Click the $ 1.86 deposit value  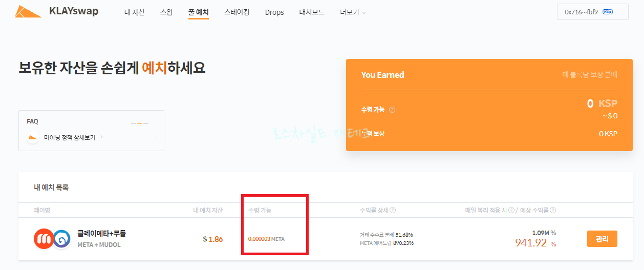(212, 239)
